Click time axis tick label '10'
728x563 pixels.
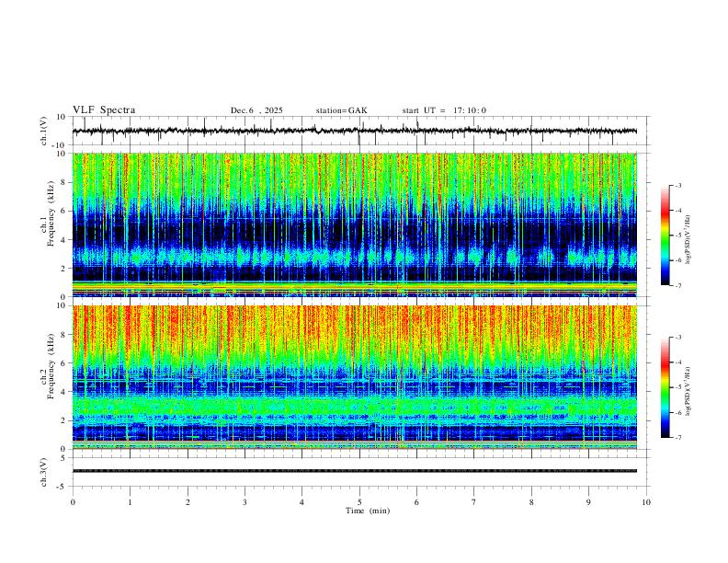(x=646, y=502)
